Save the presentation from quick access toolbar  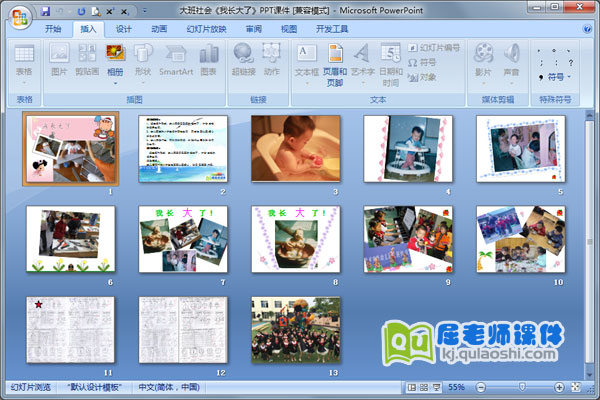pos(46,11)
